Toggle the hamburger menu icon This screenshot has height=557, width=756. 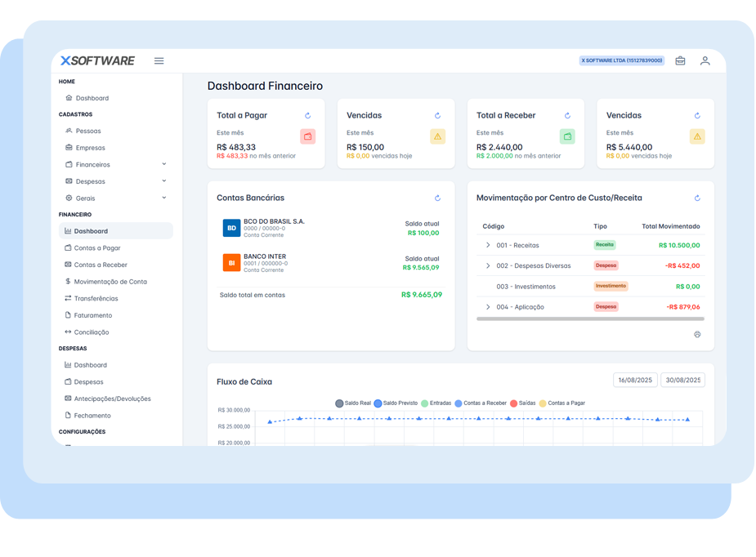click(x=159, y=60)
